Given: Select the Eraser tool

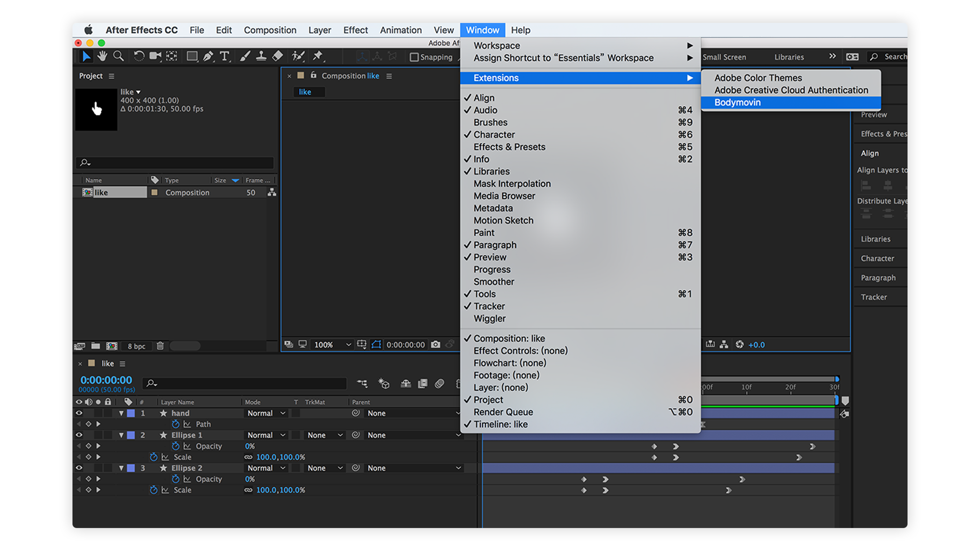Looking at the screenshot, I should [x=278, y=56].
